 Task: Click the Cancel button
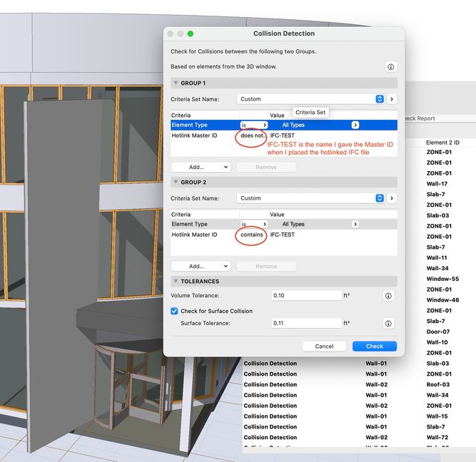point(324,346)
